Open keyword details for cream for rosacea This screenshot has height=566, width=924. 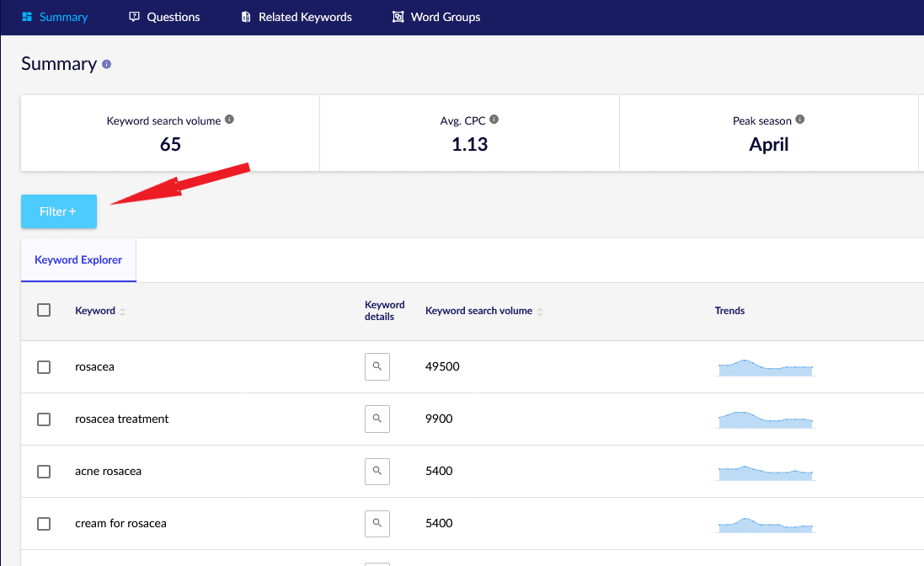[x=377, y=524]
